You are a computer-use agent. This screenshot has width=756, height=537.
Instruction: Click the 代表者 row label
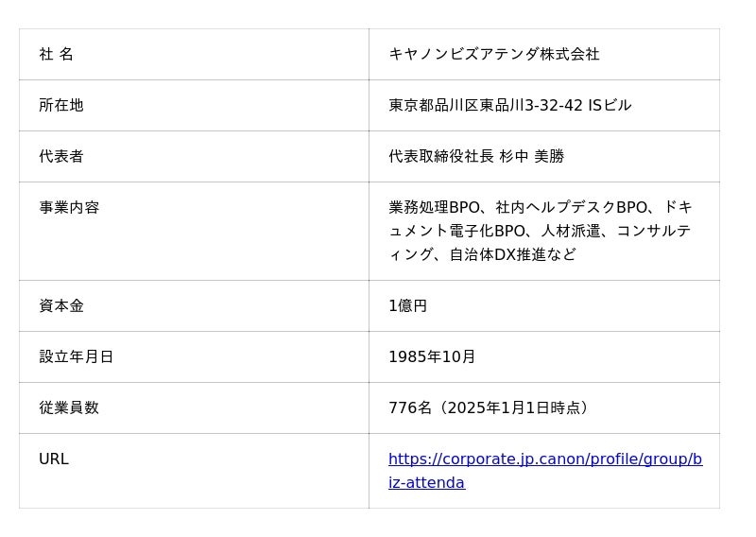pos(60,157)
